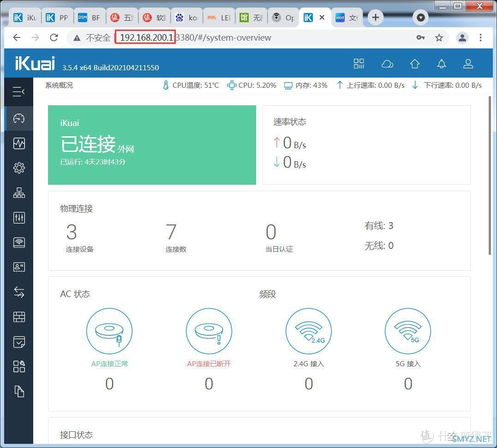This screenshot has height=448, width=497.
Task: Open flow control sliders sidebar icon
Action: tap(19, 218)
